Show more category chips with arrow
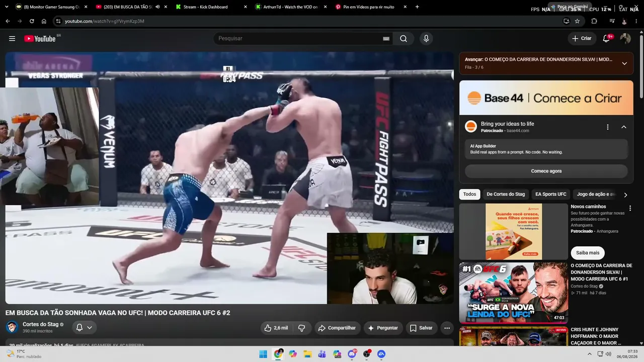Screen dimensions: 644x362 625,195
